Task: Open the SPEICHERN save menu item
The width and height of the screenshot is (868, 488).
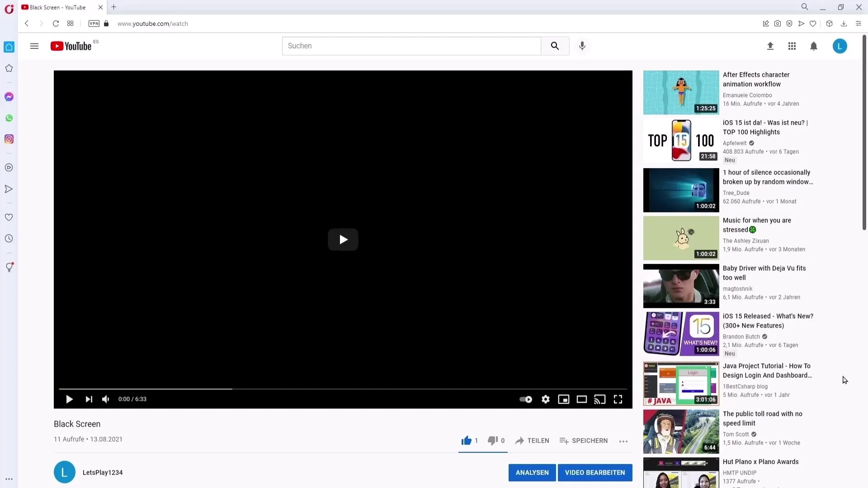Action: [584, 441]
